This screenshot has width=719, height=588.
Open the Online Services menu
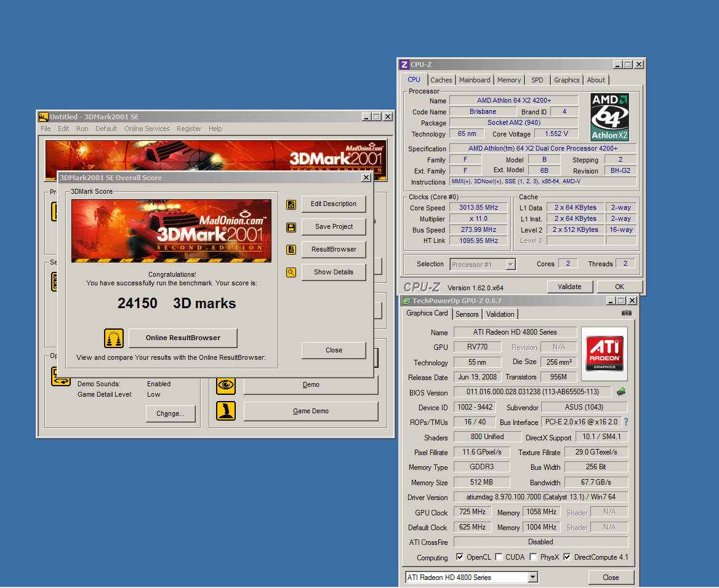(x=147, y=129)
